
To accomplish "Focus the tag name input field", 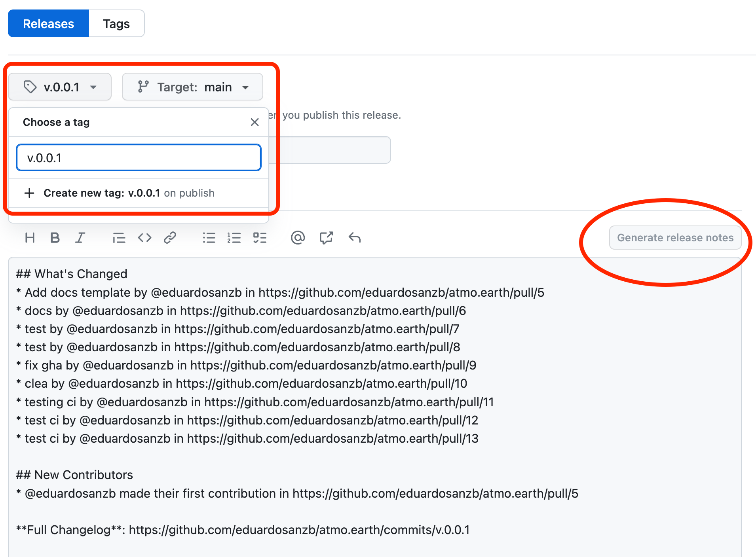I will [139, 158].
